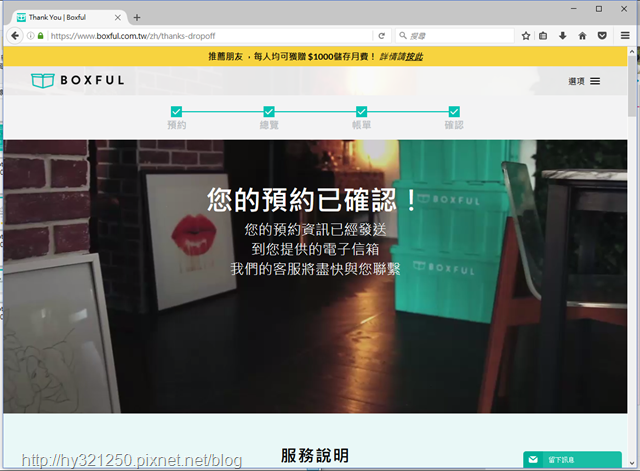Click the Boxful logo
Image resolution: width=640 pixels, height=471 pixels.
coord(78,80)
